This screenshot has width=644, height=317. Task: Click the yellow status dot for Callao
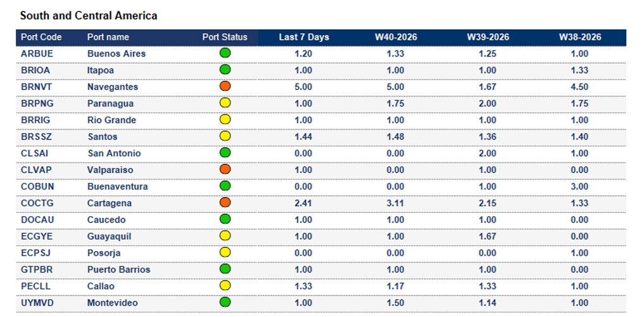pos(225,285)
